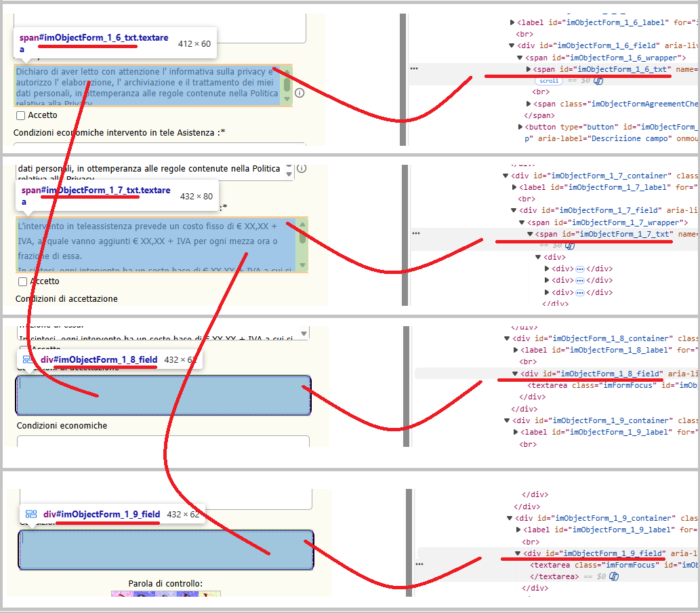The image size is (700, 613).
Task: Expand the imObjectForm_1_8_label node
Action: click(x=514, y=350)
